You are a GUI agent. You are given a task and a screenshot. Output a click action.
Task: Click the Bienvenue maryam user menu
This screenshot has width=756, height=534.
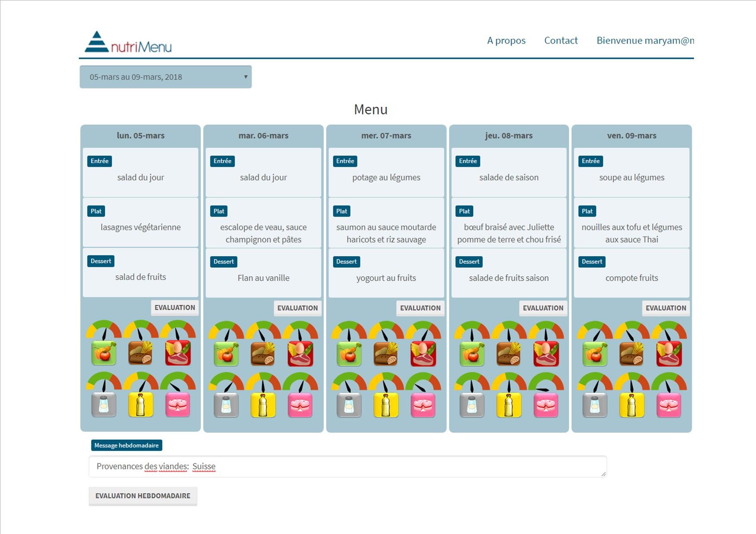[645, 40]
